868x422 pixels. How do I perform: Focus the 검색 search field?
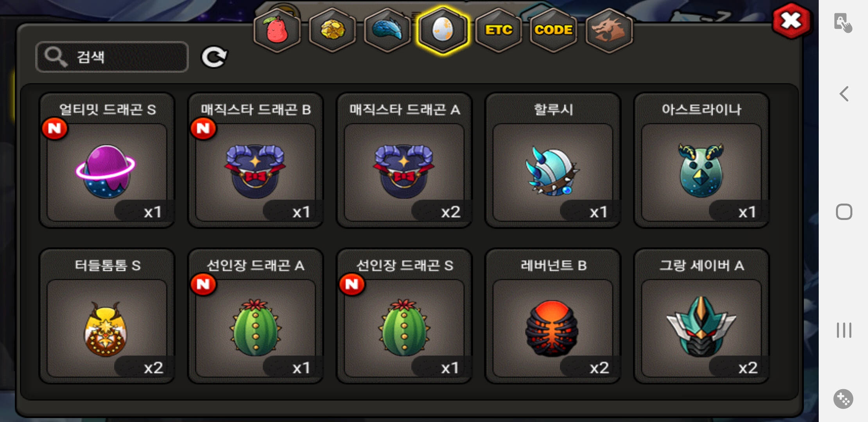[x=112, y=57]
